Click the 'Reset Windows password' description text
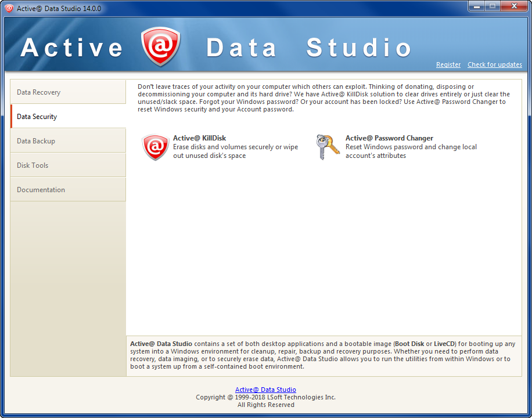Screen dimensions: 532x418 pyautogui.click(x=411, y=152)
